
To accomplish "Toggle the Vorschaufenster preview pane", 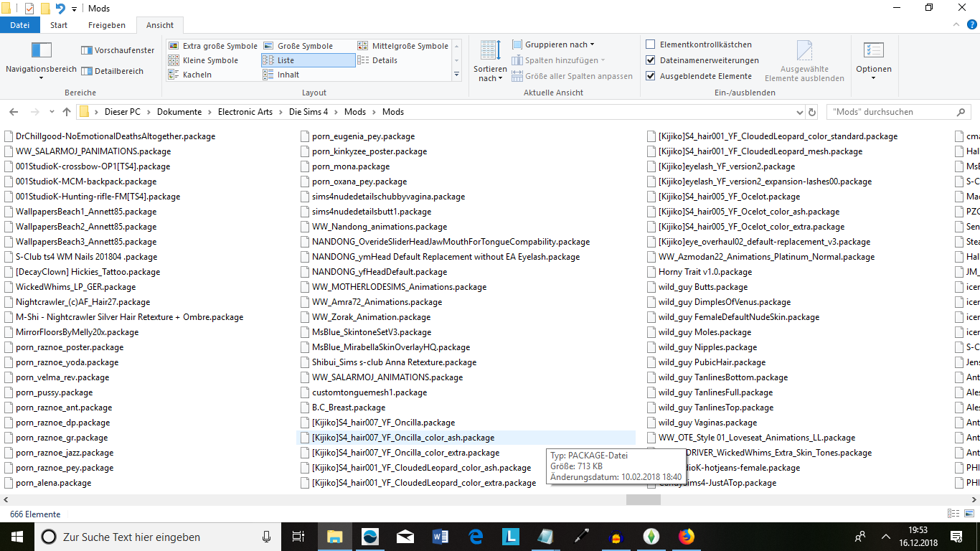I will point(118,50).
